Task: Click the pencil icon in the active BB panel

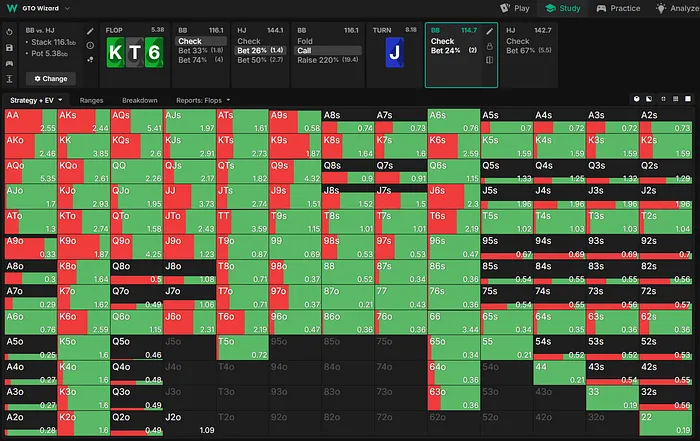Action: pyautogui.click(x=489, y=31)
